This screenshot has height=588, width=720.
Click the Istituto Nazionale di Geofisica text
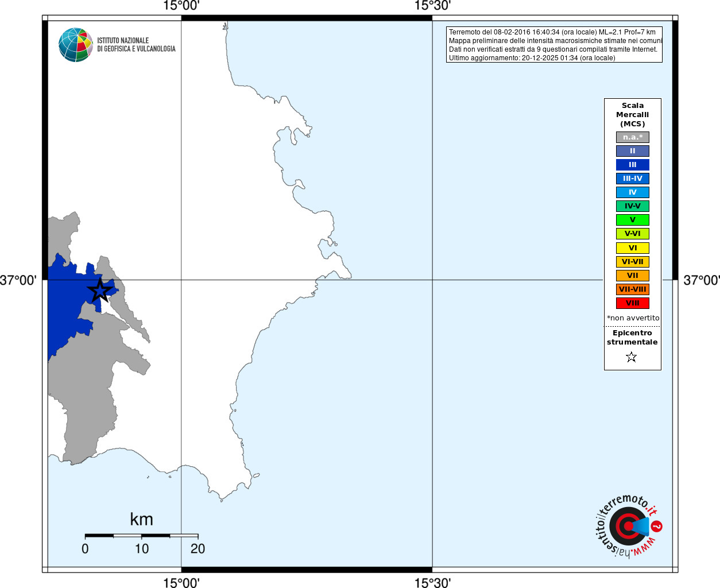[x=136, y=45]
